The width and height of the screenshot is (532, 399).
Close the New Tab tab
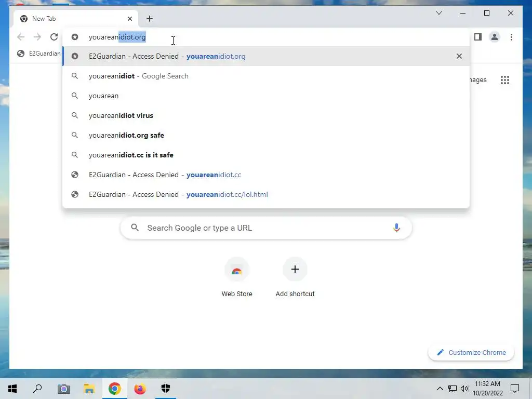tap(129, 19)
